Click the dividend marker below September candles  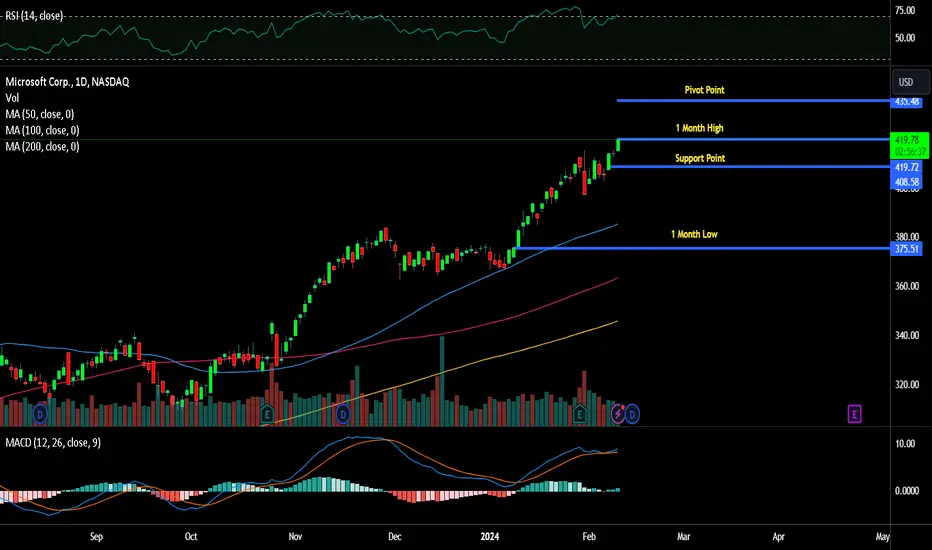pos(40,414)
